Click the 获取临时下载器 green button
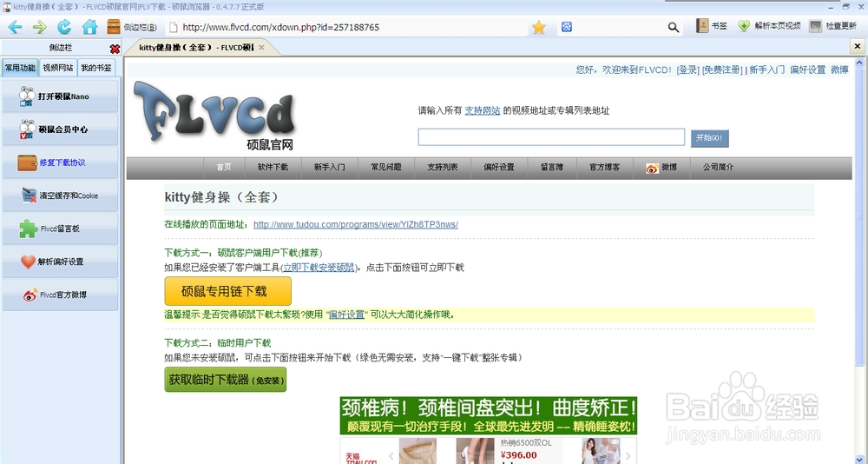The image size is (868, 464). pos(226,380)
